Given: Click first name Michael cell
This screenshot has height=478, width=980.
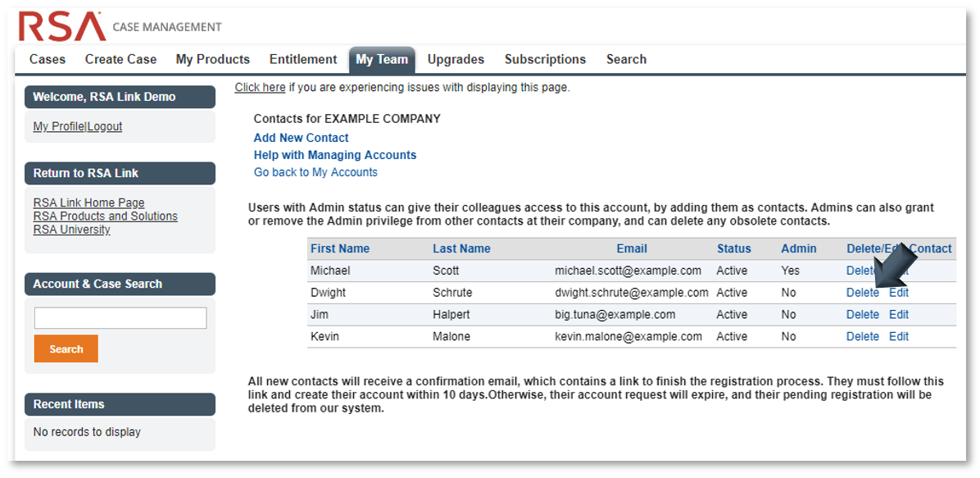Looking at the screenshot, I should coord(330,271).
